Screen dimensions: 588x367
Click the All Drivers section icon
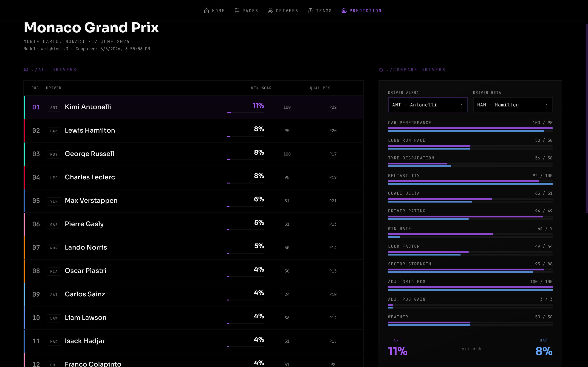pyautogui.click(x=26, y=70)
